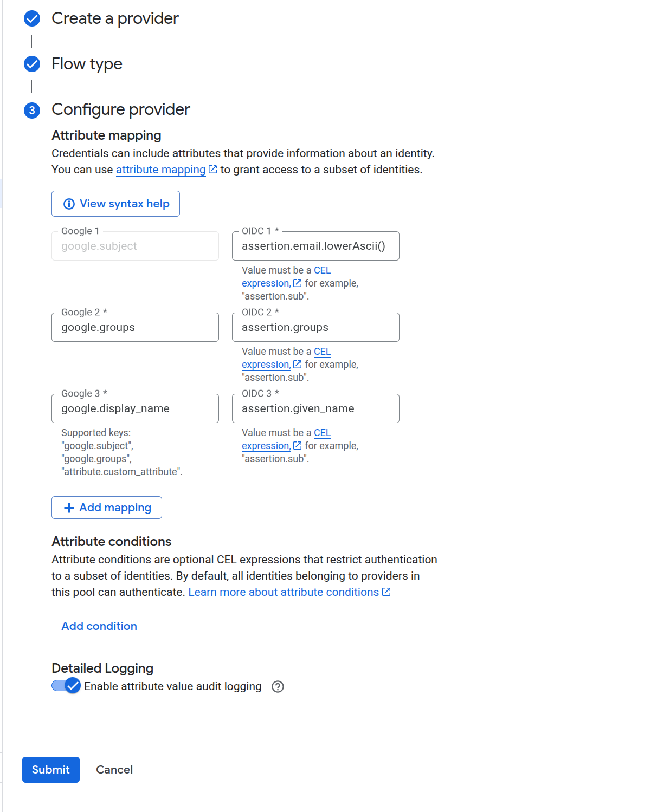Click external link icon beside OIDC 2 CEL expression
The image size is (670, 812).
(298, 365)
